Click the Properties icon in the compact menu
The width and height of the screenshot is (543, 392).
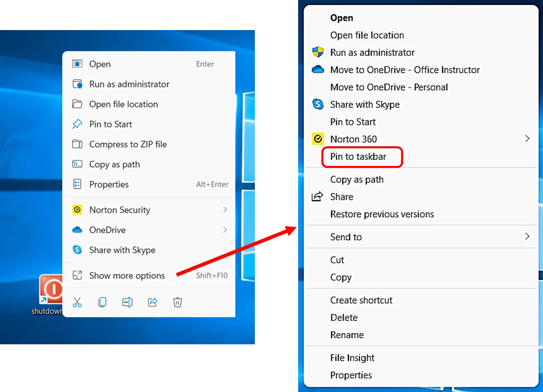click(77, 184)
